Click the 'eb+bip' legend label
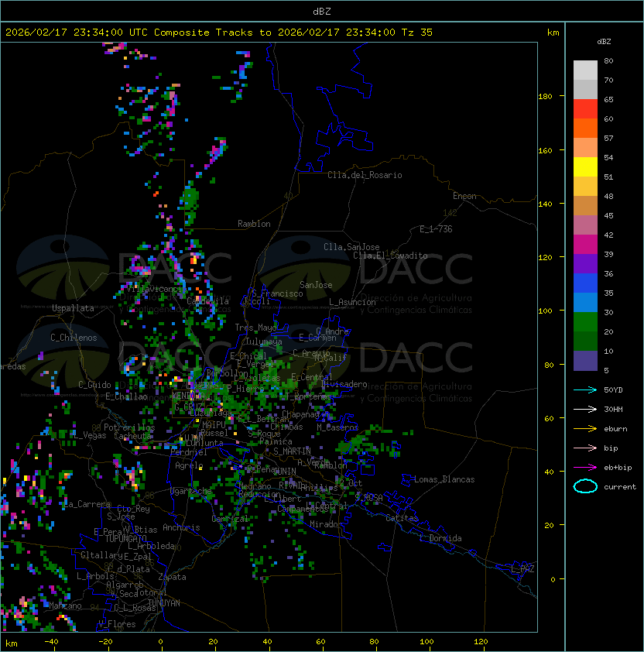 point(618,468)
